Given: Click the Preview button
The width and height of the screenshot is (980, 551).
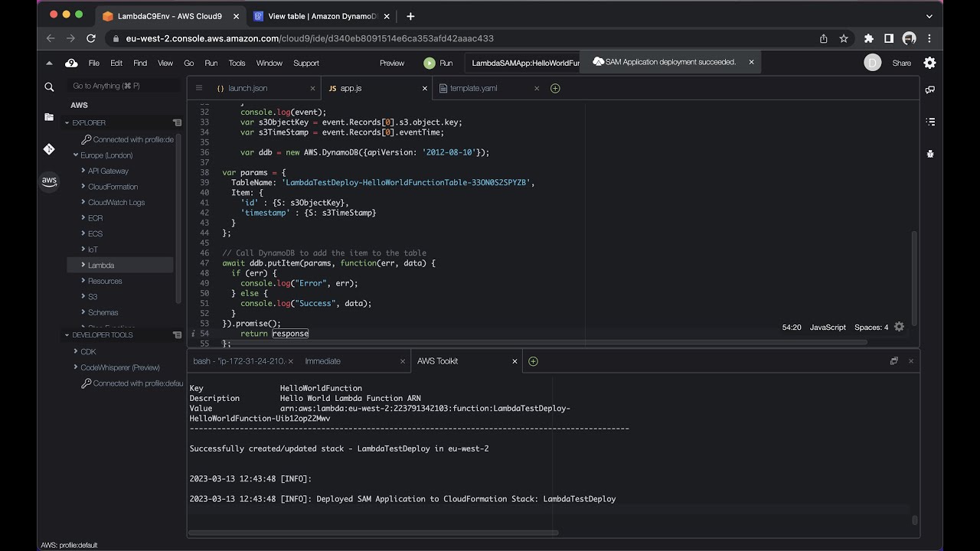Looking at the screenshot, I should point(392,64).
